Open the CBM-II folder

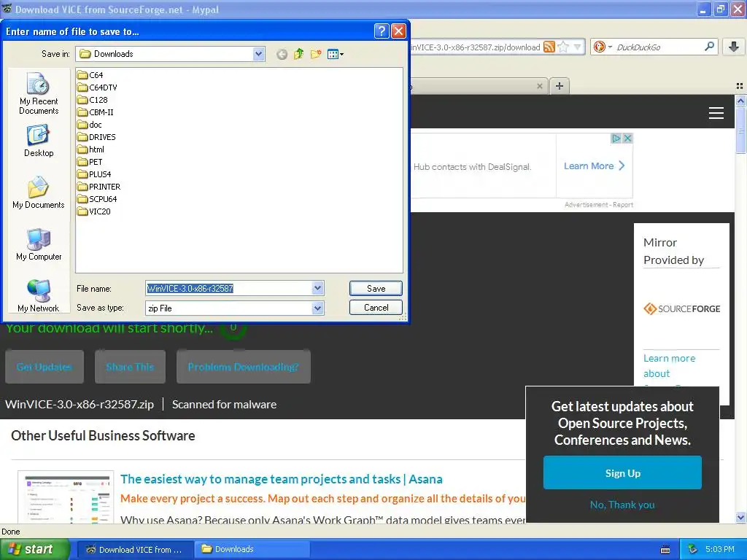[96, 112]
